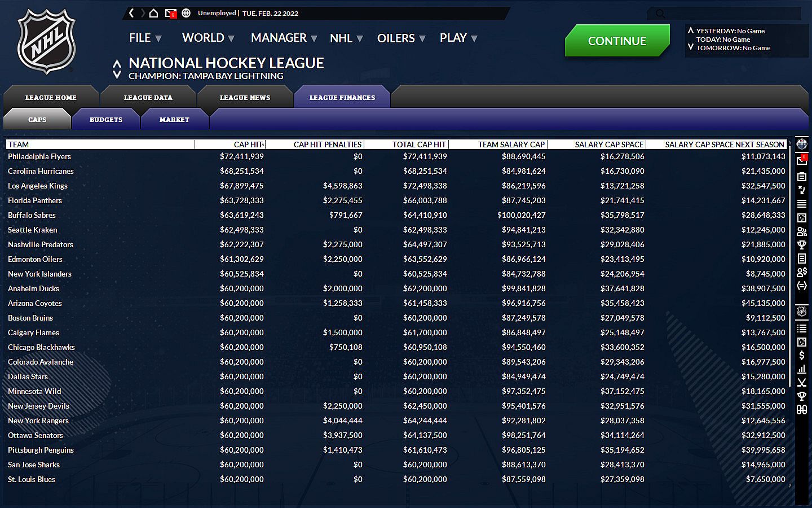Sort table by Team column header
The image size is (812, 508).
[x=100, y=144]
